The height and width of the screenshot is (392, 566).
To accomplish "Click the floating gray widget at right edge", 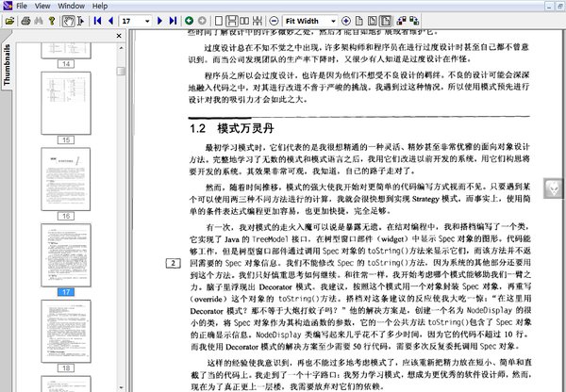I will coord(554,188).
